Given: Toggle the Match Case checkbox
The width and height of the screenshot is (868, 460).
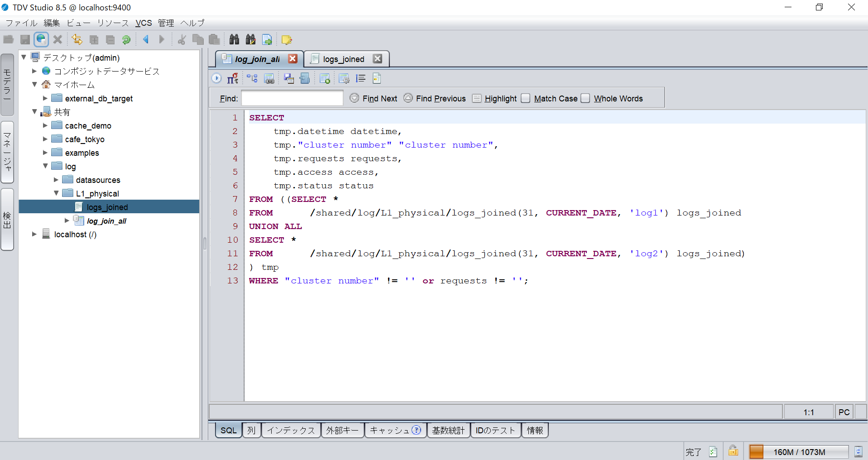Looking at the screenshot, I should [526, 98].
